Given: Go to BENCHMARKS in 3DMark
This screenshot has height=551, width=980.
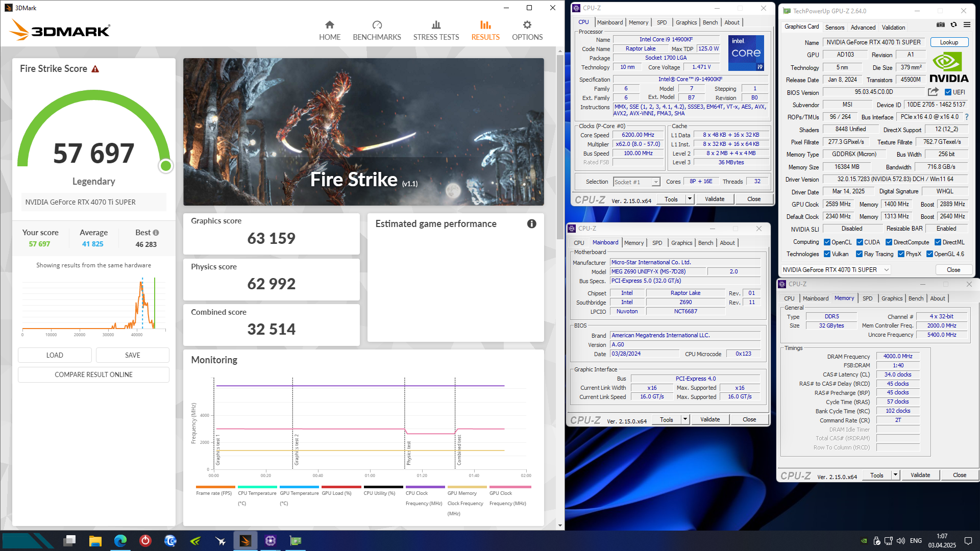Looking at the screenshot, I should click(x=377, y=31).
